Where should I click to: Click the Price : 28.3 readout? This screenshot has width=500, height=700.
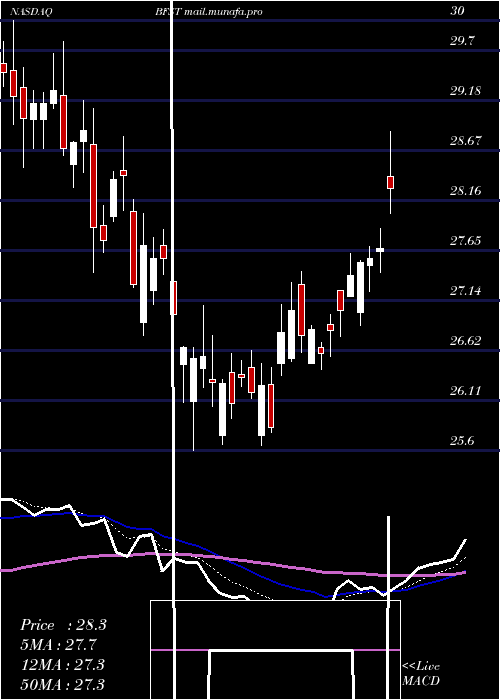(x=63, y=625)
